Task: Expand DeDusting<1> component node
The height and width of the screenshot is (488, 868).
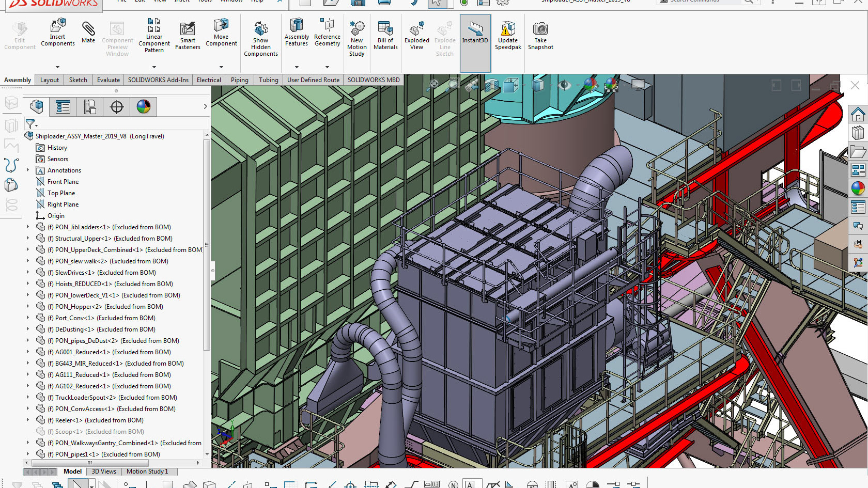Action: point(28,329)
